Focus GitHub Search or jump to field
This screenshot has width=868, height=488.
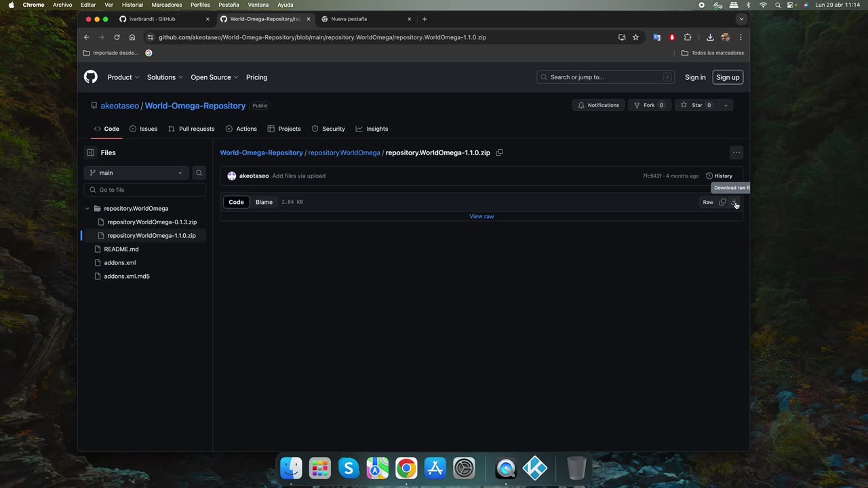606,77
